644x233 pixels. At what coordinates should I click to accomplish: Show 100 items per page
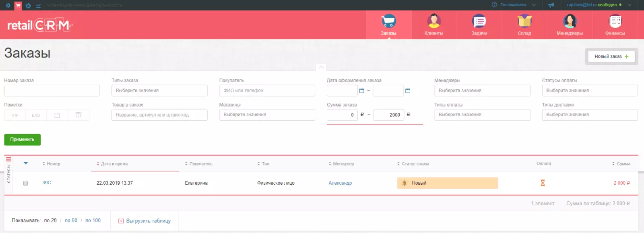point(93,221)
